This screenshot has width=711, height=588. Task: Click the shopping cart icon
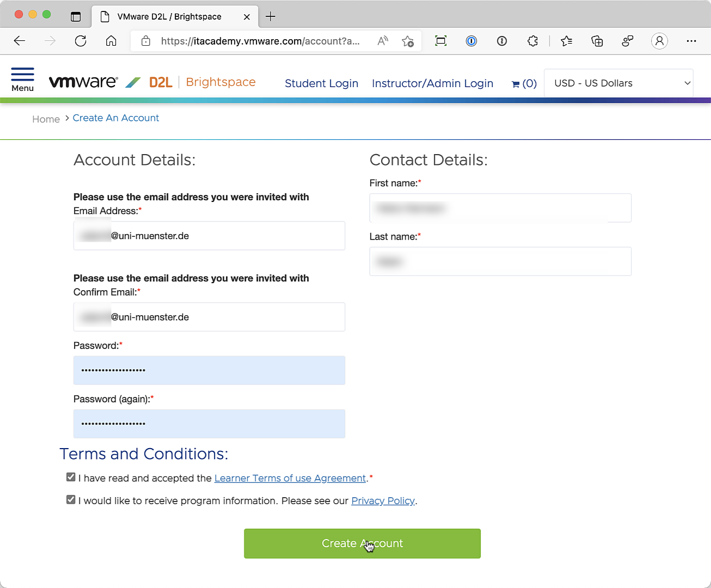point(516,84)
